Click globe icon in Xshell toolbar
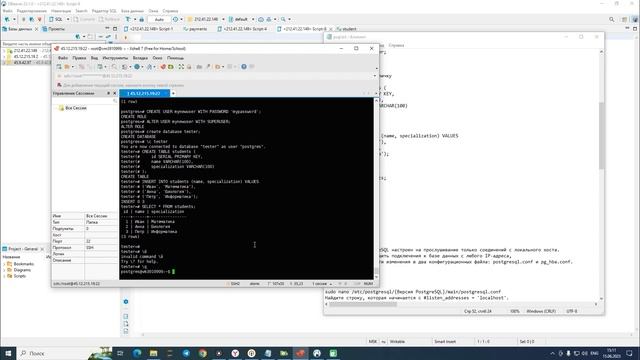Screen dimensions: 640x360 137,67
